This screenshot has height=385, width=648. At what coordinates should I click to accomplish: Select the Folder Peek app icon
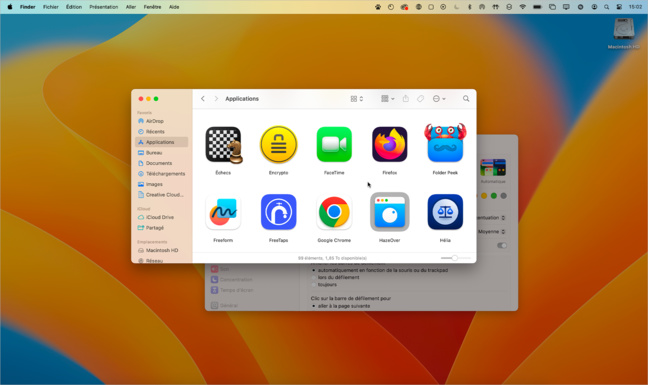(445, 143)
